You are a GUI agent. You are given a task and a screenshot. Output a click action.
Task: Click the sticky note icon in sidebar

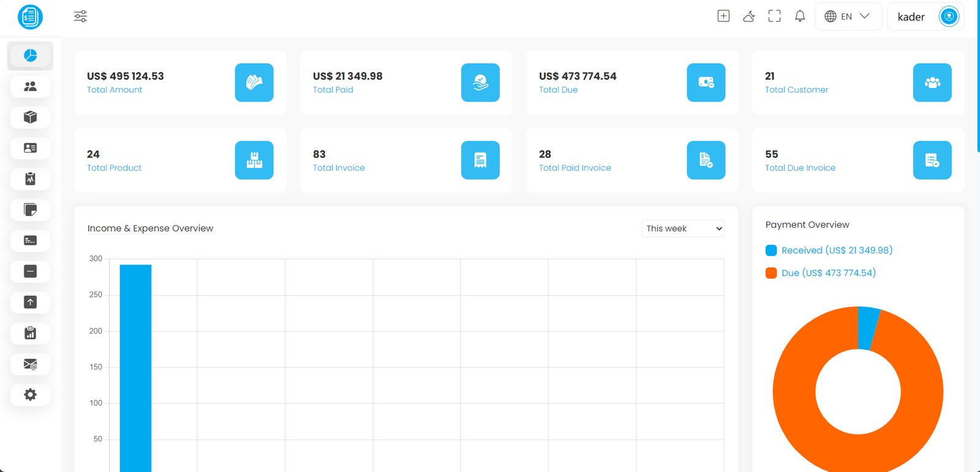coord(30,210)
